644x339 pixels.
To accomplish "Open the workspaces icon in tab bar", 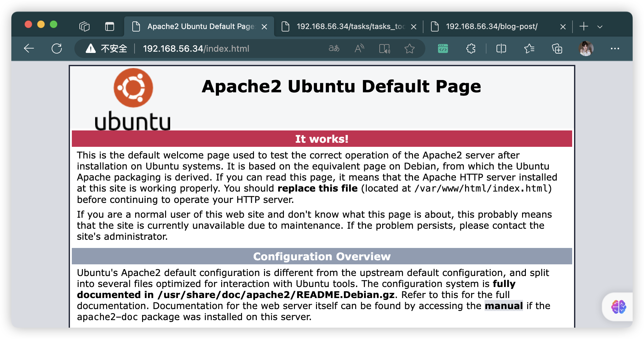I will (84, 26).
